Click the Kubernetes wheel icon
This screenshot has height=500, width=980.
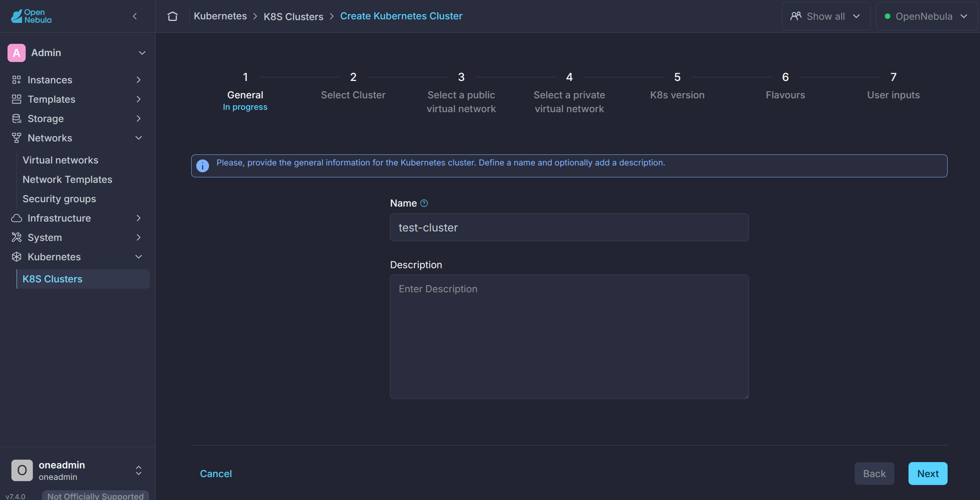(17, 257)
